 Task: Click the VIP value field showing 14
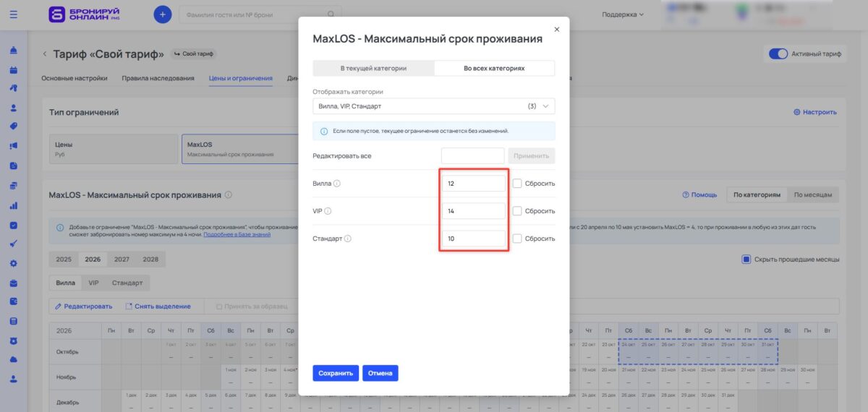(473, 211)
